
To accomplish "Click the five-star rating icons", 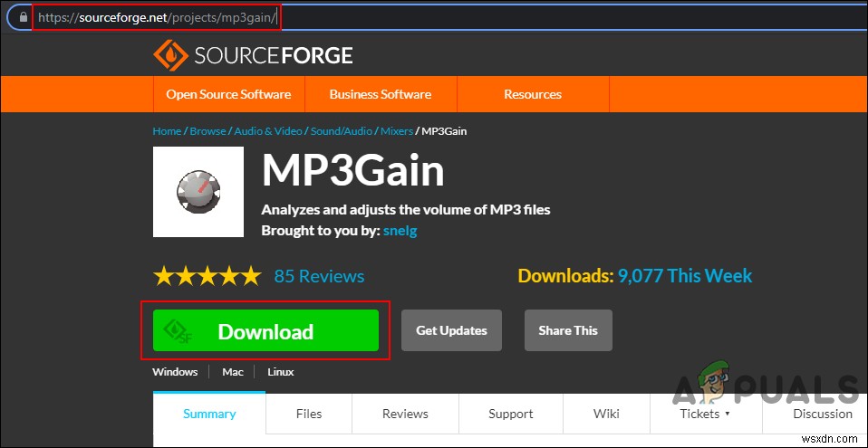I will (207, 275).
